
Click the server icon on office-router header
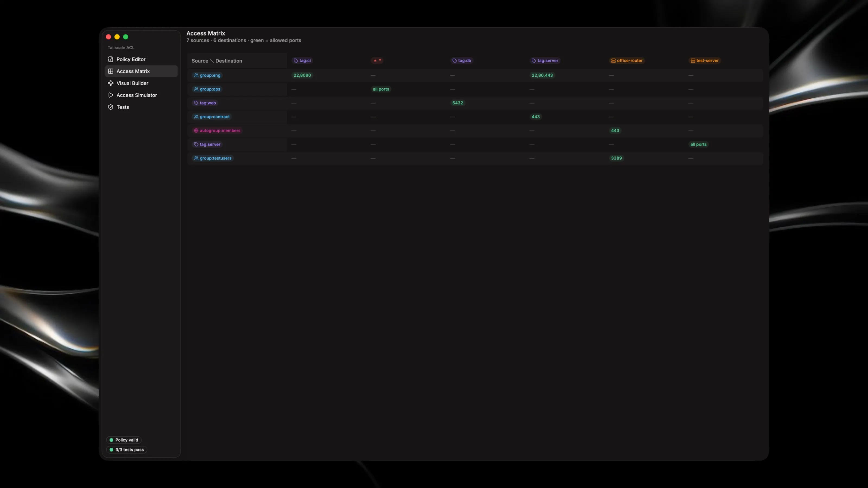(x=613, y=61)
